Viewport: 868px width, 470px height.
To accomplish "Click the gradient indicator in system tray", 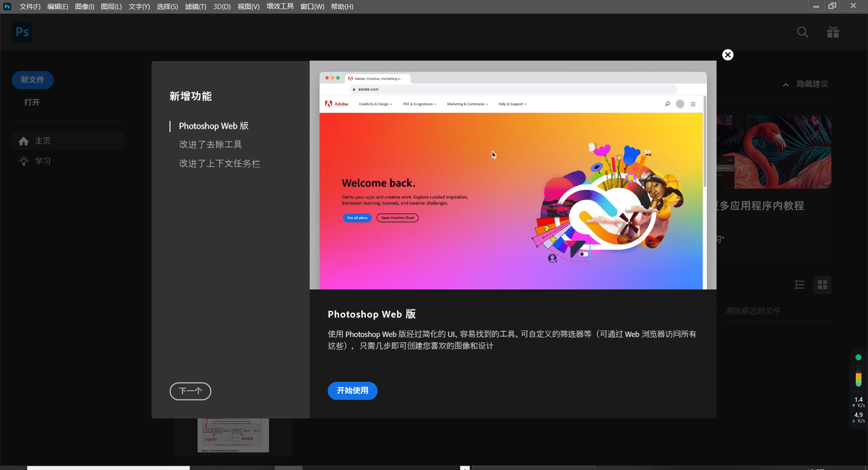I will tap(859, 379).
